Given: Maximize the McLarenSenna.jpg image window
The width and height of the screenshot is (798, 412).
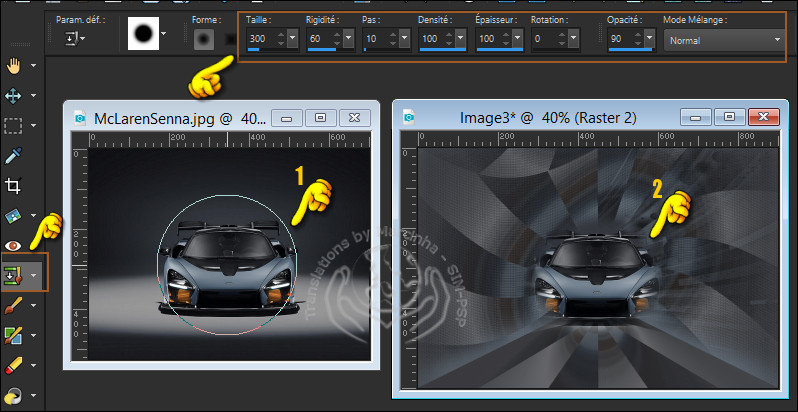Looking at the screenshot, I should [322, 117].
